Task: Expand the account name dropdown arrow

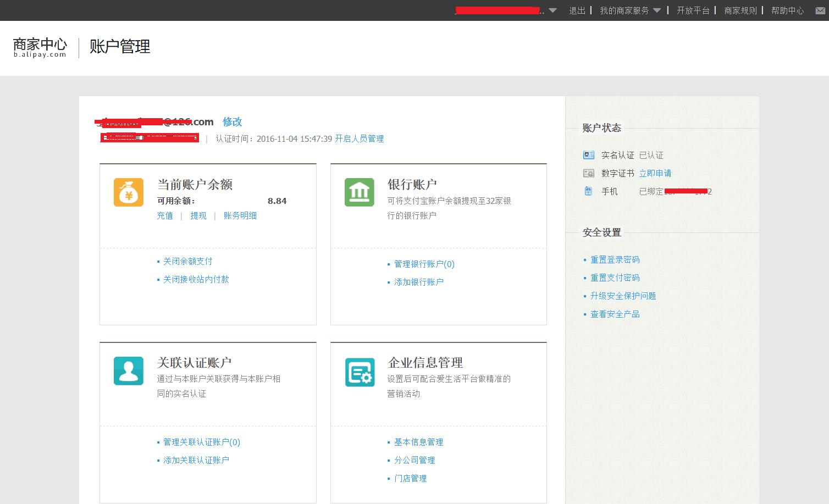Action: (553, 10)
